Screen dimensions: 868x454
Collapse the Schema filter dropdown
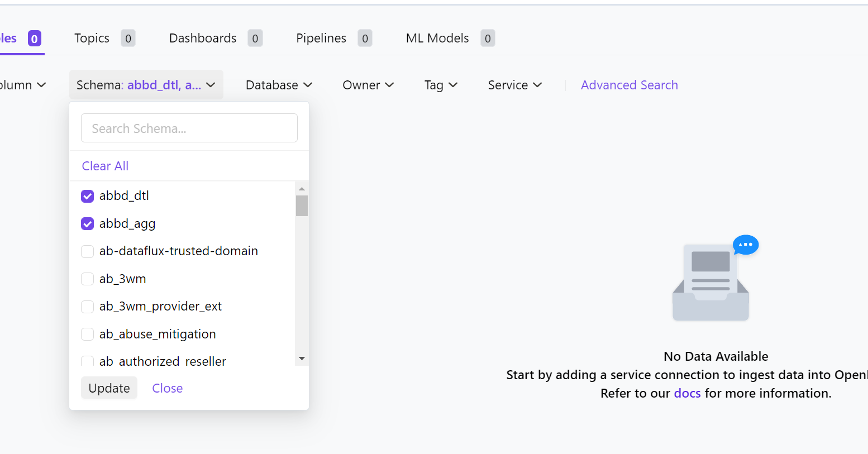tap(146, 85)
